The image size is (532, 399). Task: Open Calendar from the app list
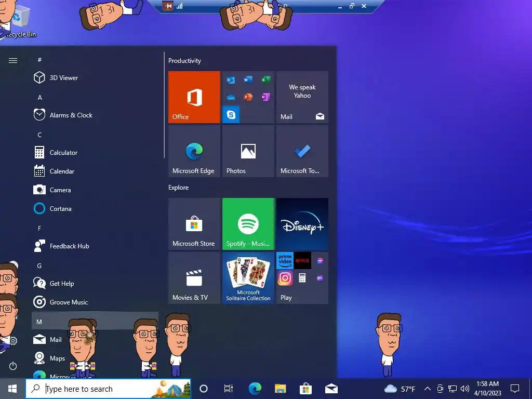point(95,171)
